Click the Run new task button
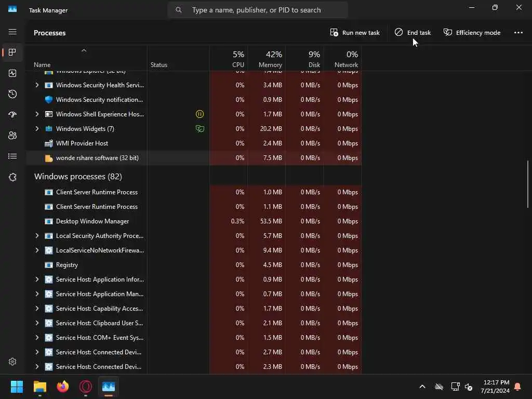 [355, 33]
